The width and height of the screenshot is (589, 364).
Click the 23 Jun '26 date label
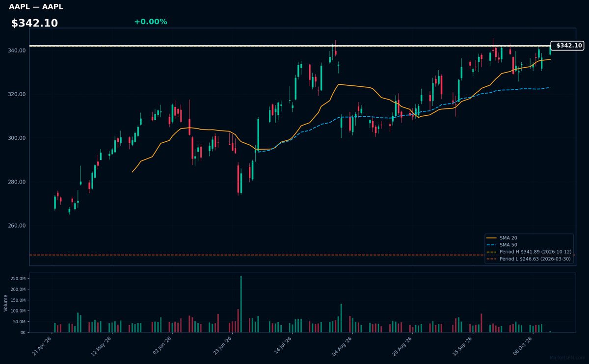pos(221,346)
